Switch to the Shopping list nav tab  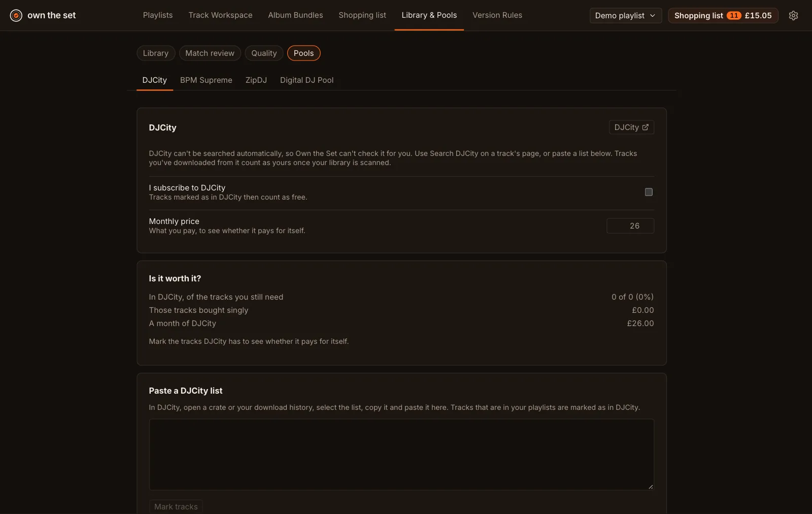(x=362, y=15)
